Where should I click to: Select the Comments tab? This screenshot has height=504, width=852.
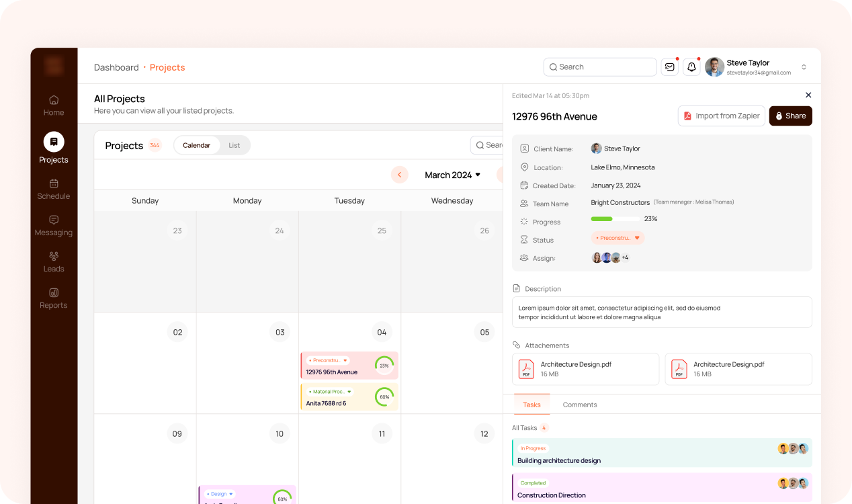pos(580,405)
